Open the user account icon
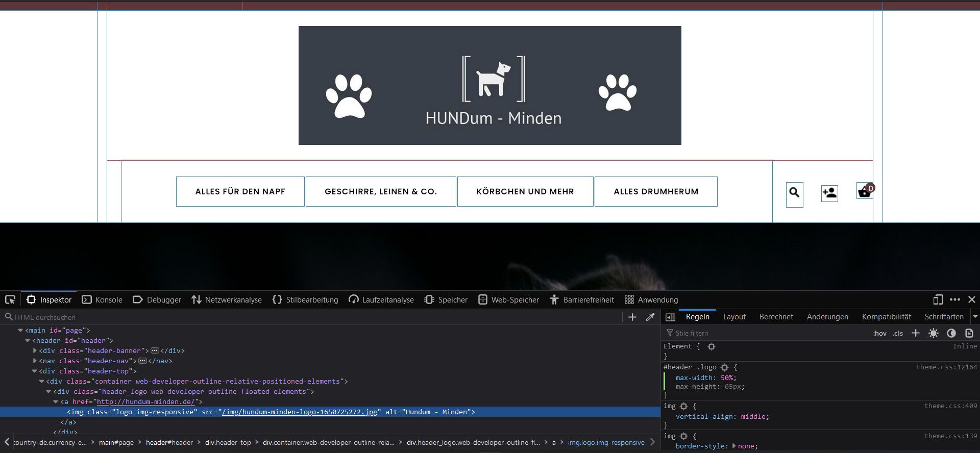The height and width of the screenshot is (453, 980). pyautogui.click(x=829, y=193)
